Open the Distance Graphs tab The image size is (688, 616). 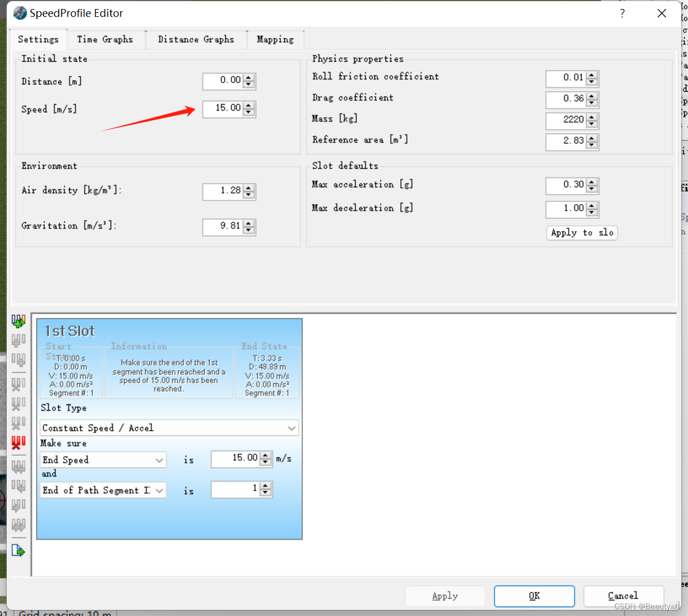[196, 39]
